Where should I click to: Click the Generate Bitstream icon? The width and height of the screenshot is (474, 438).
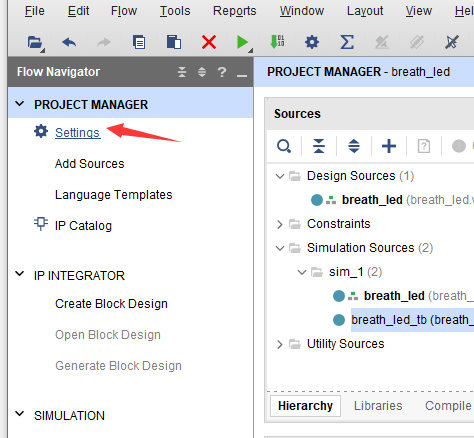click(x=277, y=42)
